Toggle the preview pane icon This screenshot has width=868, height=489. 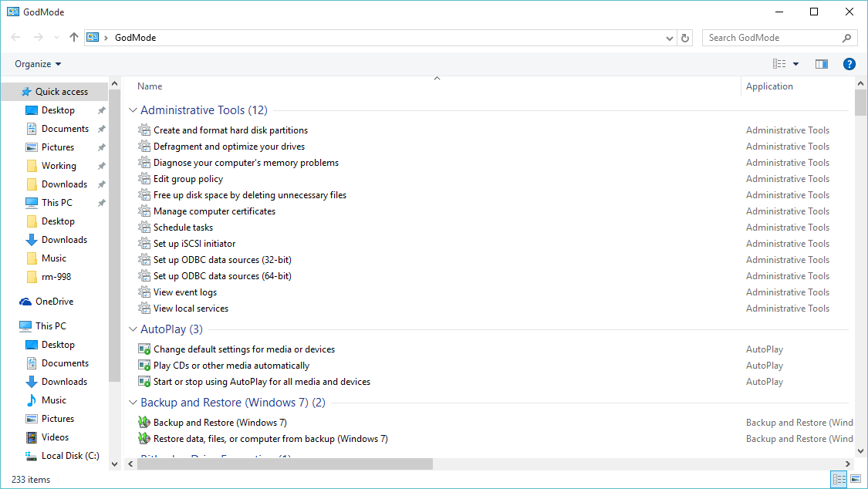pyautogui.click(x=822, y=64)
